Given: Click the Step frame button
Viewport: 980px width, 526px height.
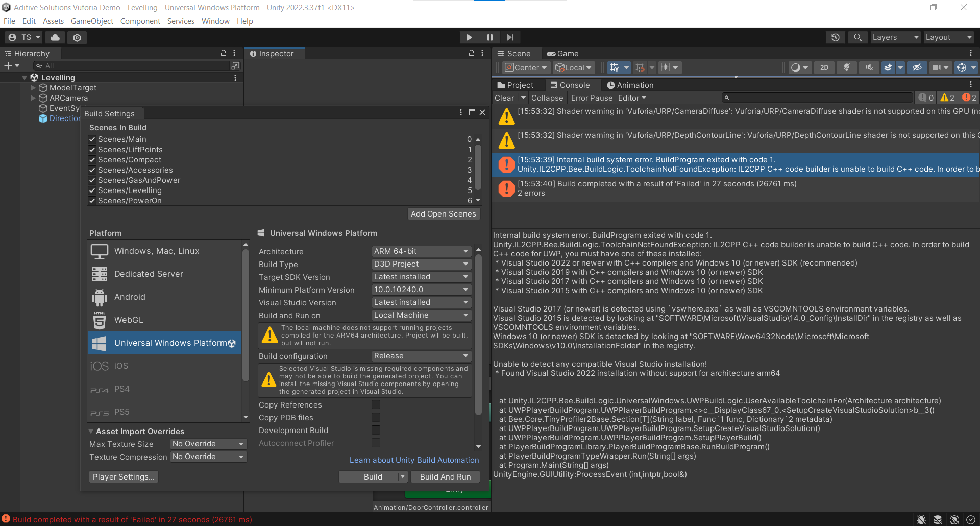Looking at the screenshot, I should 510,37.
